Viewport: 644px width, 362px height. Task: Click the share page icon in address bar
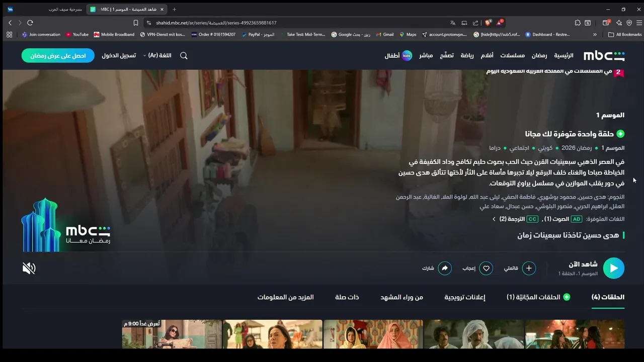pos(475,23)
